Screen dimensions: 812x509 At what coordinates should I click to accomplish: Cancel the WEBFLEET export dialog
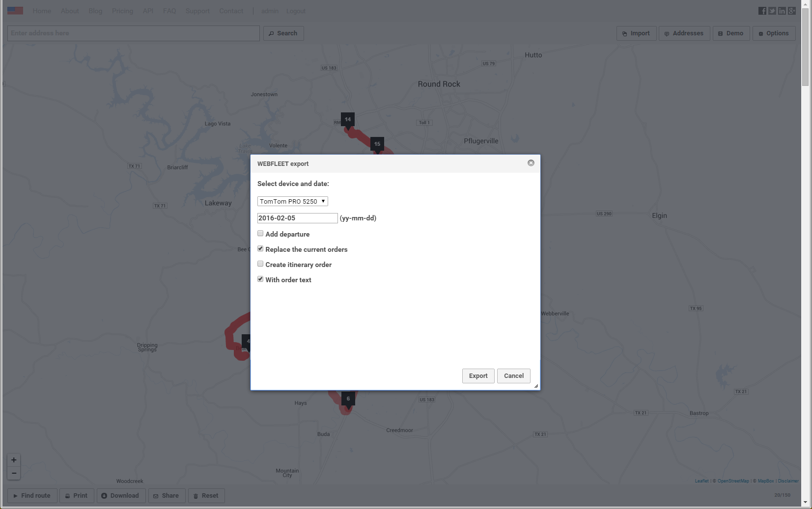tap(514, 376)
